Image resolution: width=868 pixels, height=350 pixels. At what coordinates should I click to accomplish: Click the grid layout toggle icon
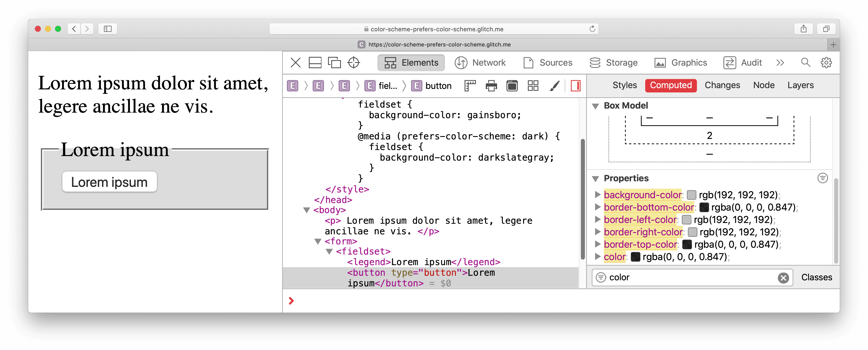533,86
